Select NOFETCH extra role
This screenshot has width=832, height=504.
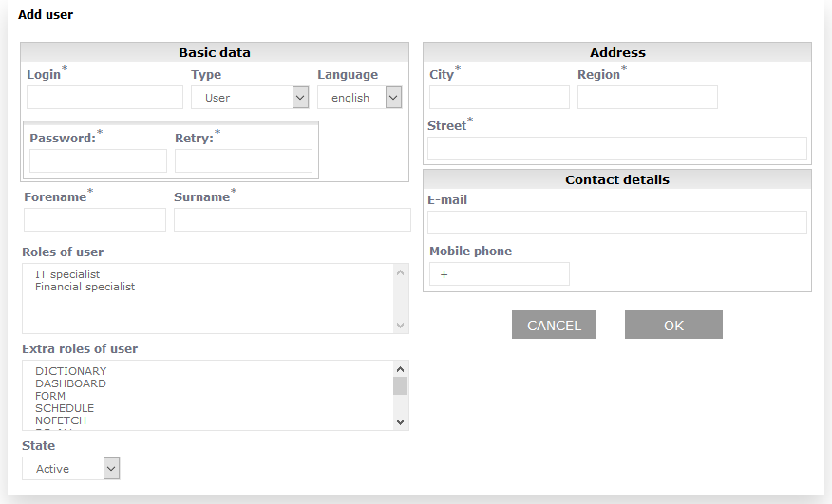point(63,420)
